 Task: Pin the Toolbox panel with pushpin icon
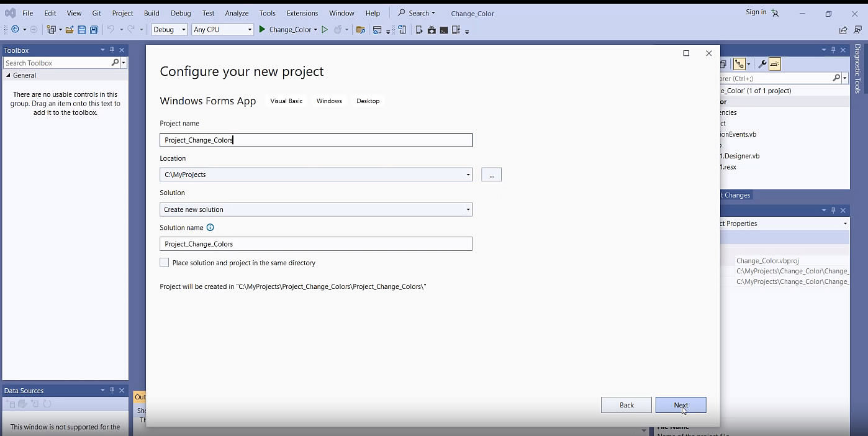[x=112, y=50]
